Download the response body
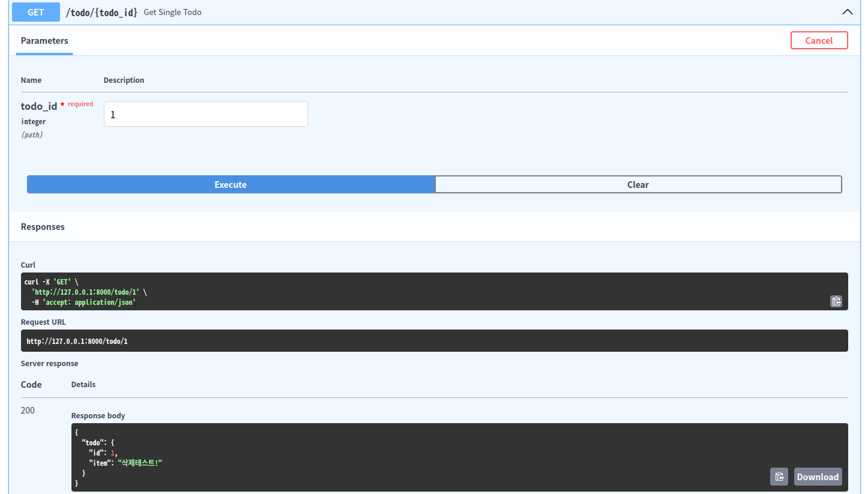Screen dimensions: 868x494 coord(818,477)
